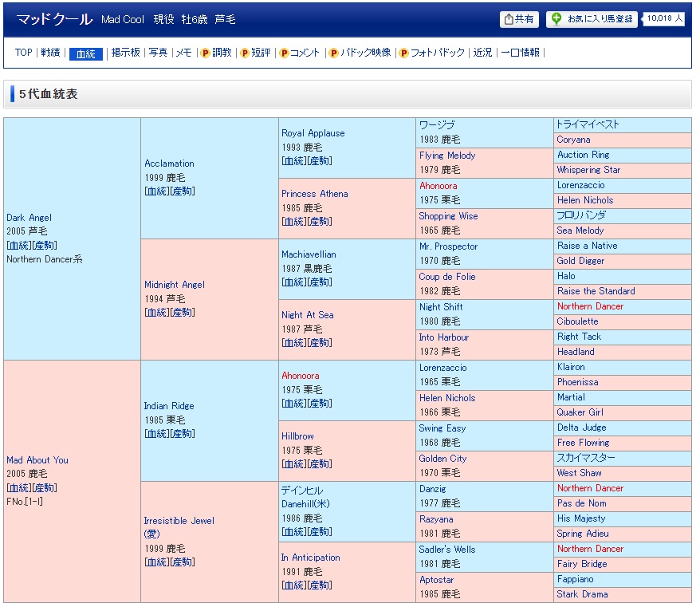The image size is (700, 607).
Task: Select the highlighted 血統 pedigree tab
Action: pyautogui.click(x=85, y=53)
